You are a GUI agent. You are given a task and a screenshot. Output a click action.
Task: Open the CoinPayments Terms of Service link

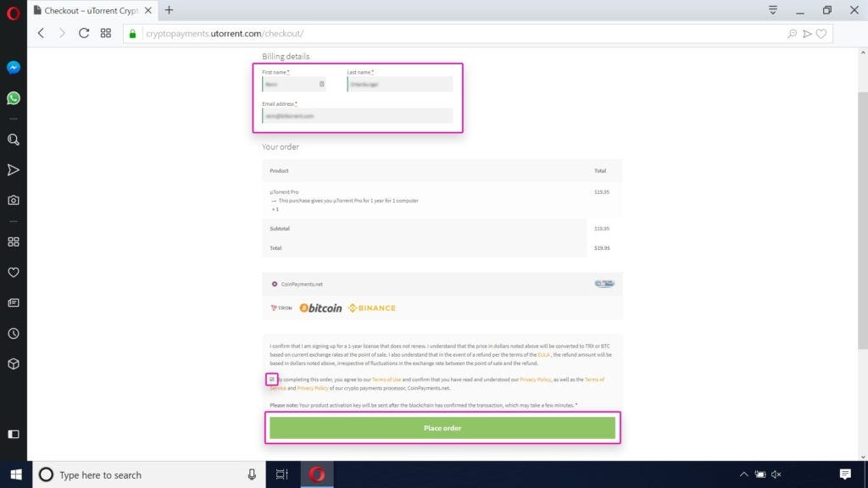coord(594,380)
